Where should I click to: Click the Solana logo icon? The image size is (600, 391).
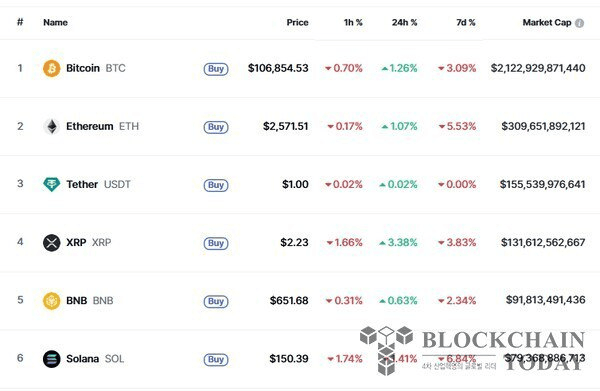51,359
